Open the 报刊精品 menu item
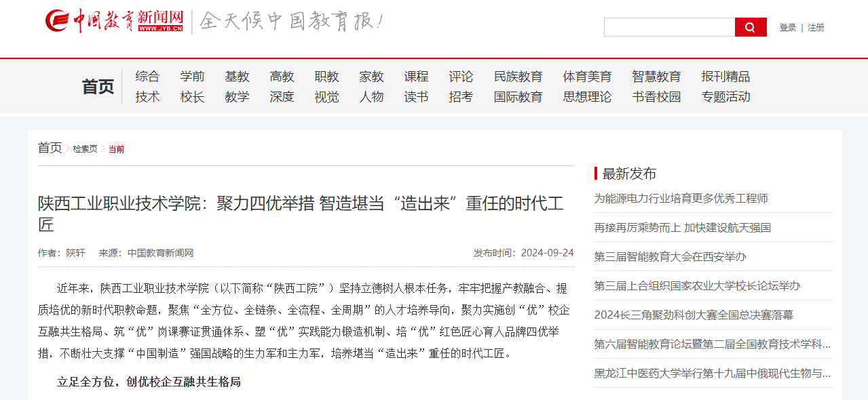This screenshot has width=868, height=400. [x=725, y=77]
